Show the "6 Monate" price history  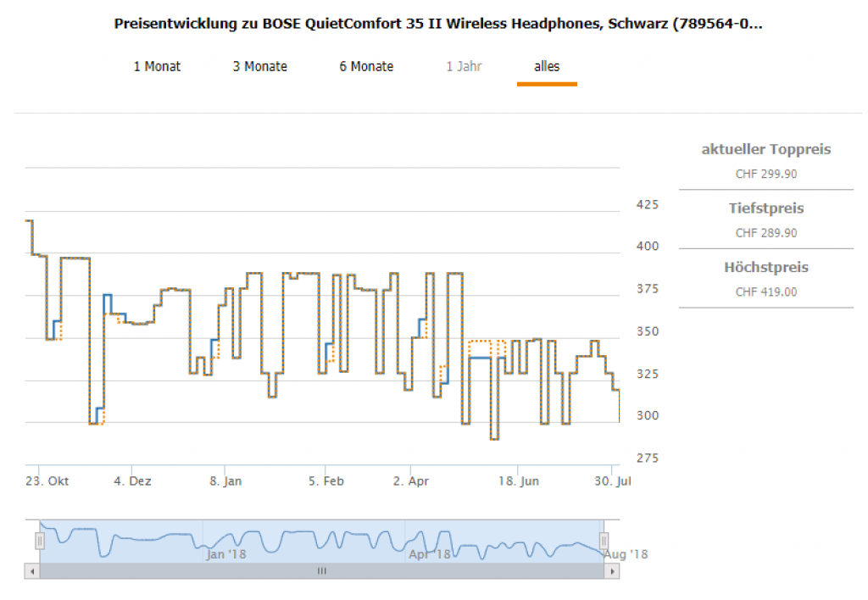coord(366,66)
